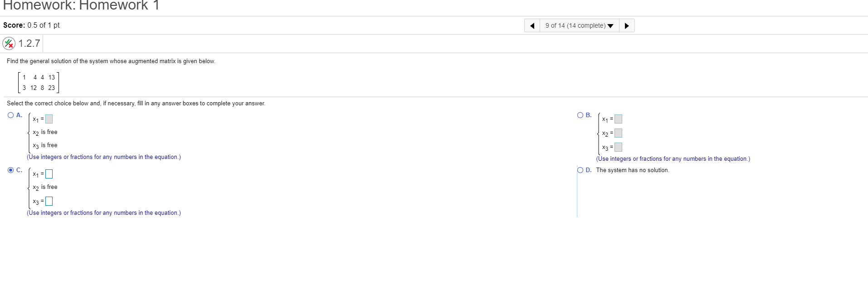Click x2 answer box in choice B
868x282 pixels.
tap(618, 133)
